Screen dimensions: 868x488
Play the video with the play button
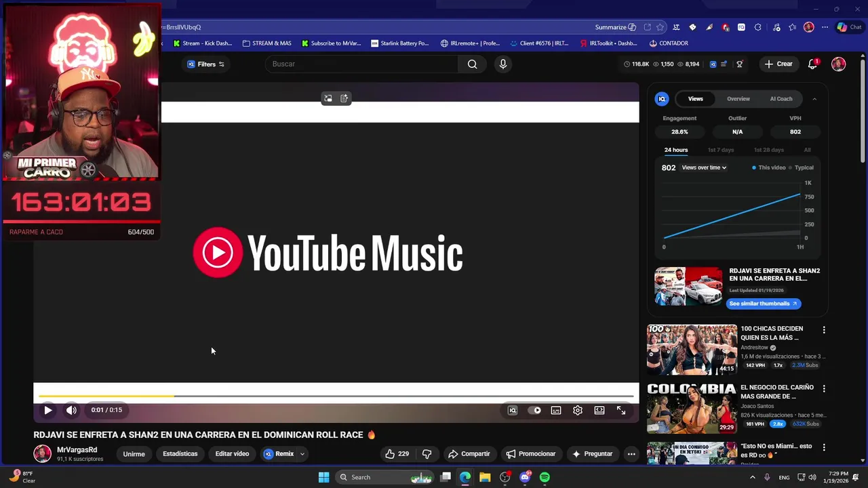[x=47, y=410]
